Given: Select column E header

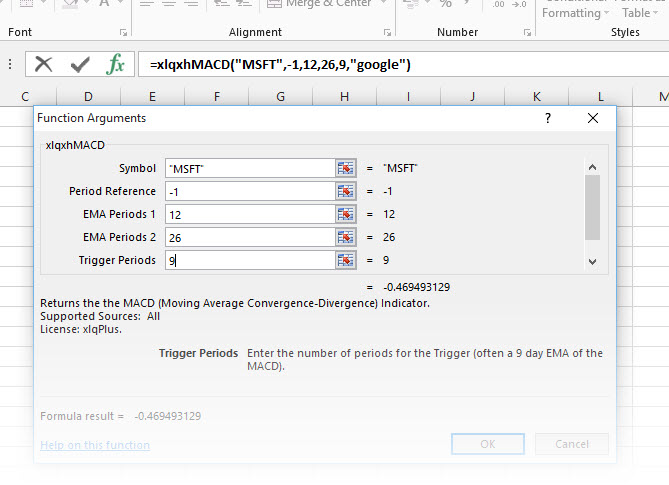Looking at the screenshot, I should [152, 97].
